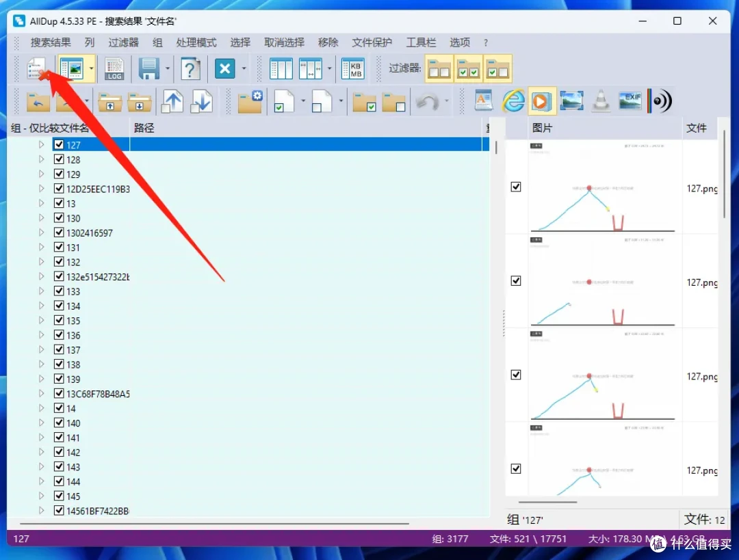This screenshot has height=560, width=739.
Task: Click the folder with empty checkbox icon
Action: coord(393,102)
